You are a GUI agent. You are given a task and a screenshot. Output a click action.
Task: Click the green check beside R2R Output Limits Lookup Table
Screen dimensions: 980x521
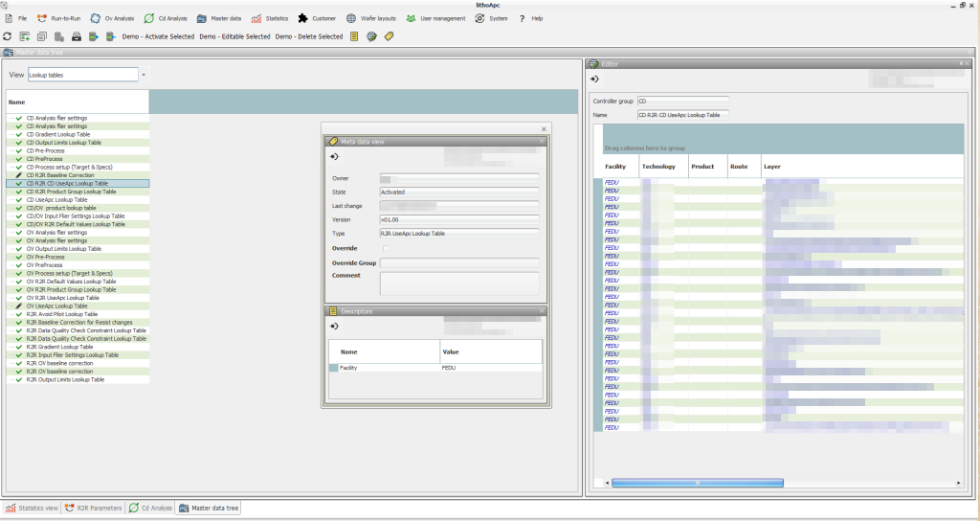(x=19, y=379)
